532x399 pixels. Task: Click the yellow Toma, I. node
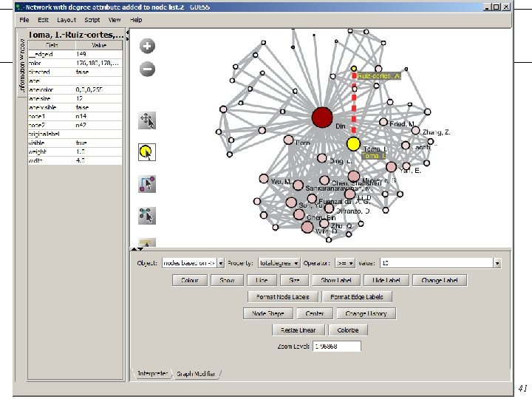(x=353, y=144)
